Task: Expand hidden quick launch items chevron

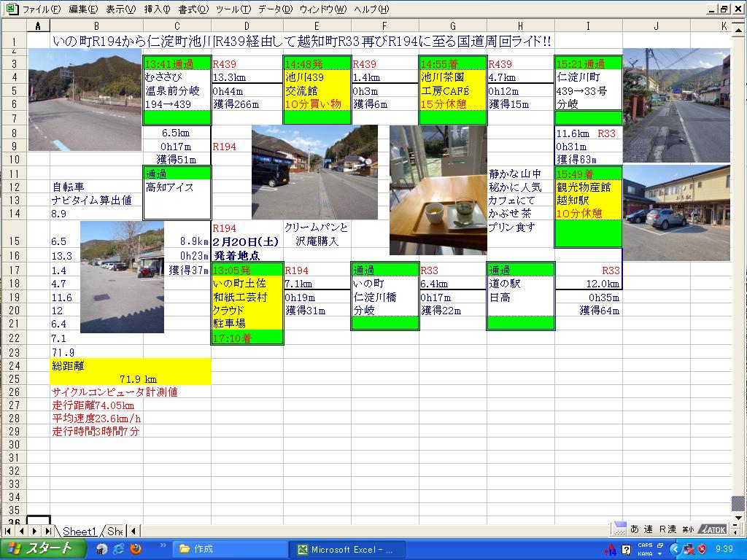Action: [163, 545]
